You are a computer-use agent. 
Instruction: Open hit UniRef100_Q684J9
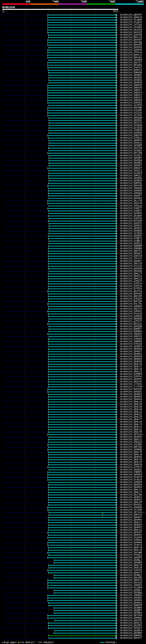click(131, 17)
